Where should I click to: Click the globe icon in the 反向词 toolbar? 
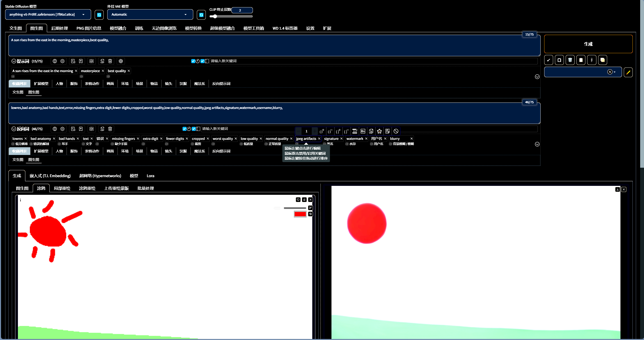(55, 129)
